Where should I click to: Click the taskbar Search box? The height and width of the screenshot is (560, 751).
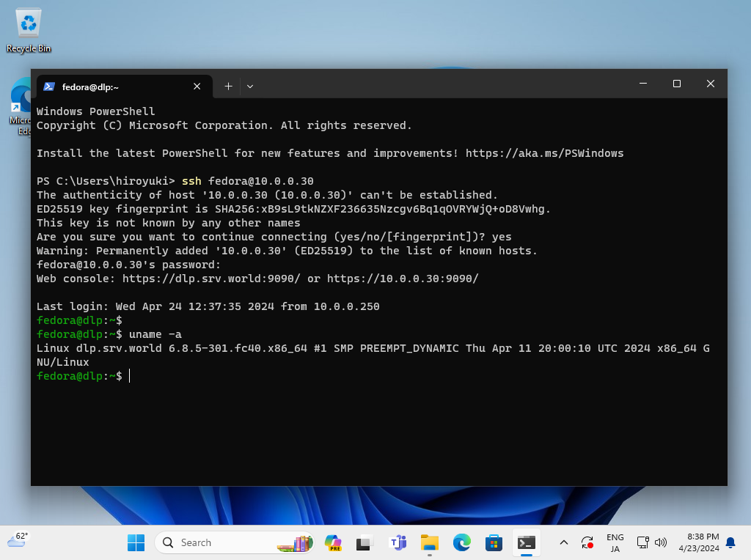tap(234, 542)
